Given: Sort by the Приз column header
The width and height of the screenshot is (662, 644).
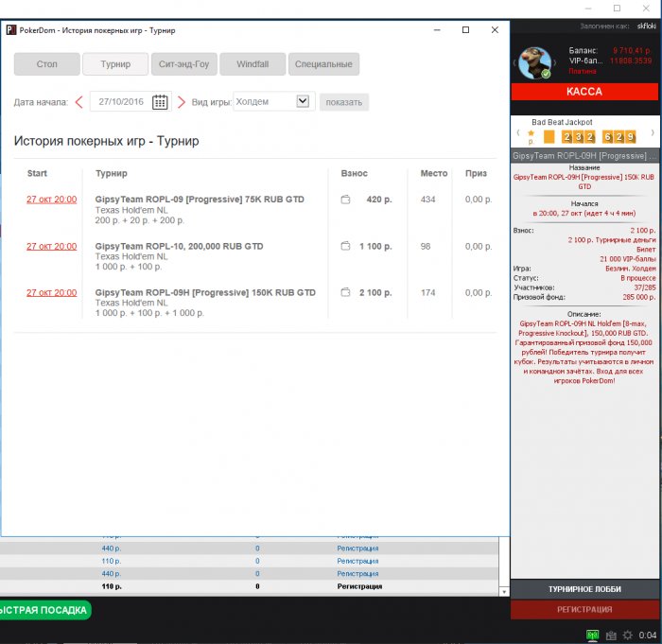Looking at the screenshot, I should [x=476, y=173].
